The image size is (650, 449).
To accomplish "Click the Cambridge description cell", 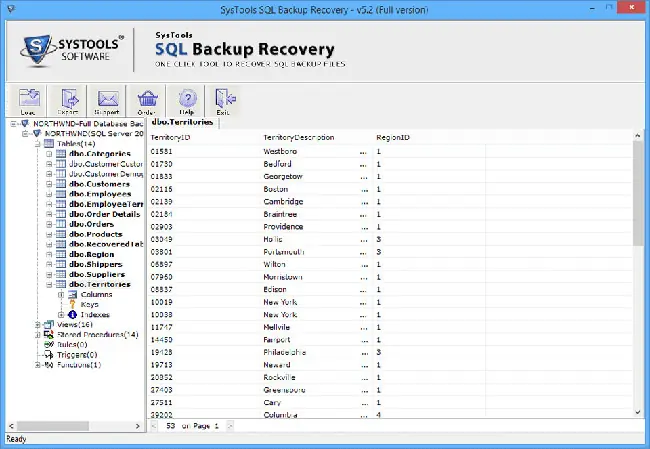I will (x=283, y=201).
